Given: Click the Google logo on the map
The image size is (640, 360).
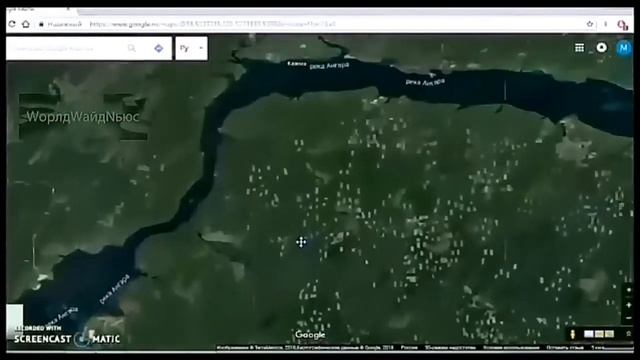Looking at the screenshot, I should [x=310, y=335].
